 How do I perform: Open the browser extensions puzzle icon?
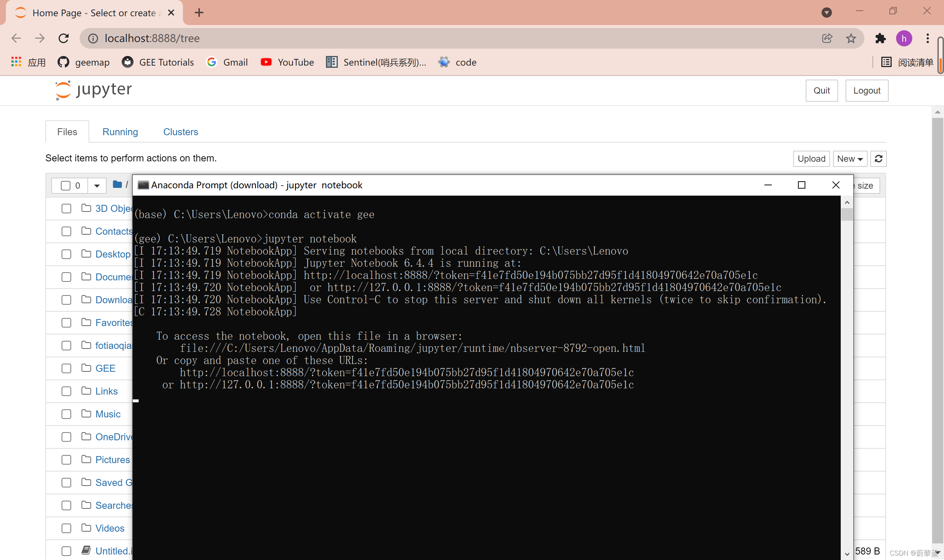click(x=880, y=38)
